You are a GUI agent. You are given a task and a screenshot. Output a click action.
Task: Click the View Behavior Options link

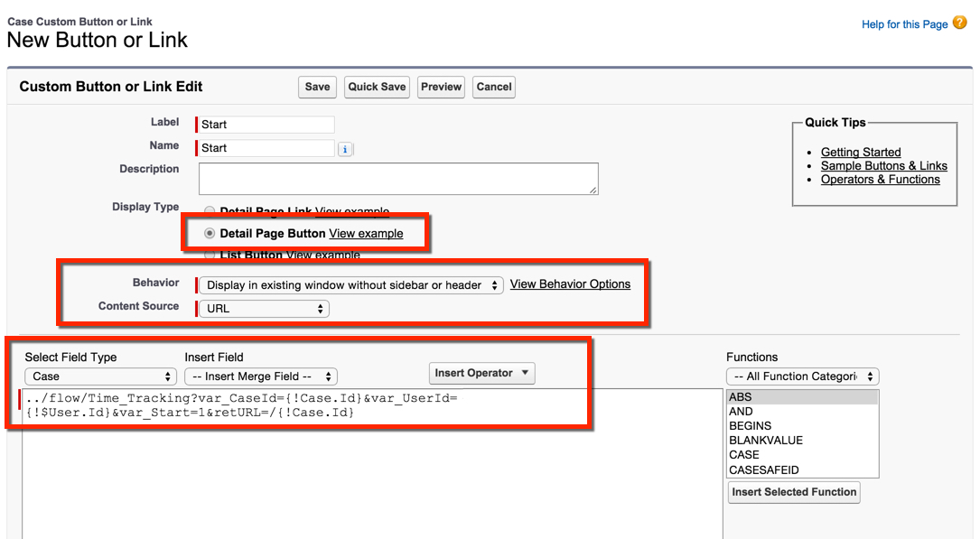click(x=570, y=284)
